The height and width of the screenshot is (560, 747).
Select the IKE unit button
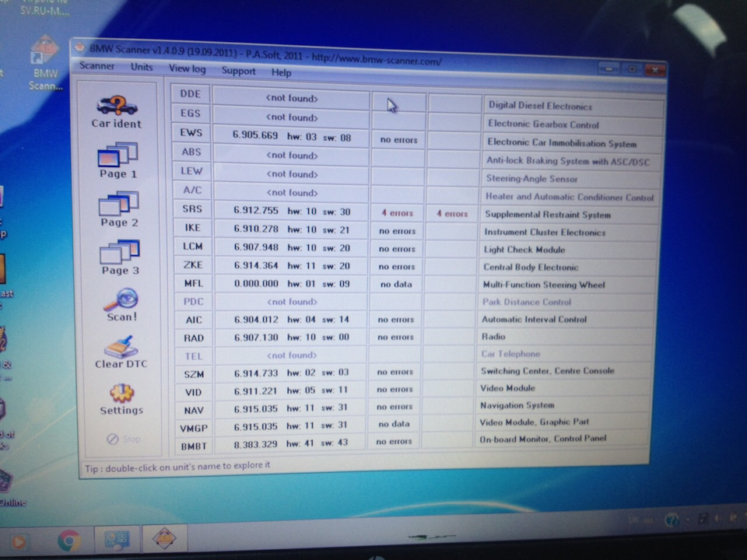point(192,228)
